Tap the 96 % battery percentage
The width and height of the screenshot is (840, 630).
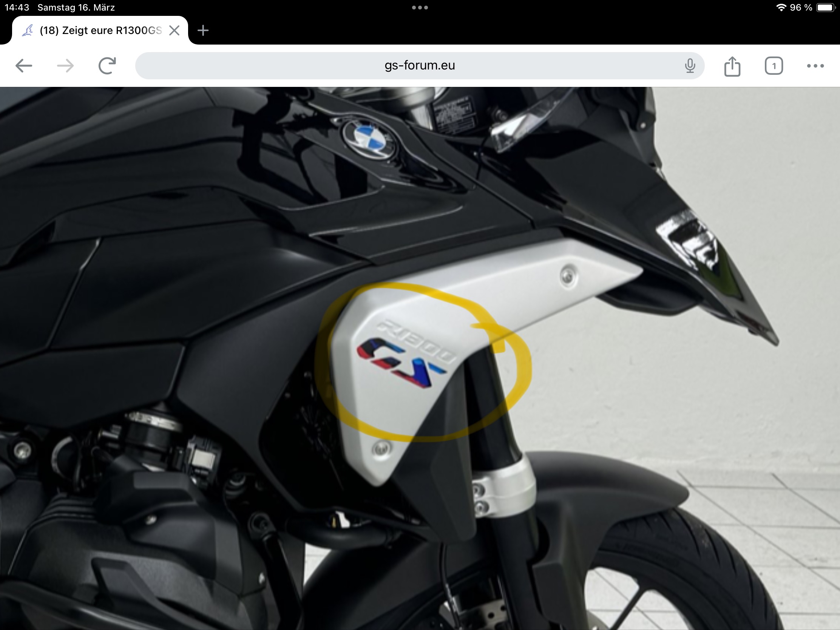801,7
